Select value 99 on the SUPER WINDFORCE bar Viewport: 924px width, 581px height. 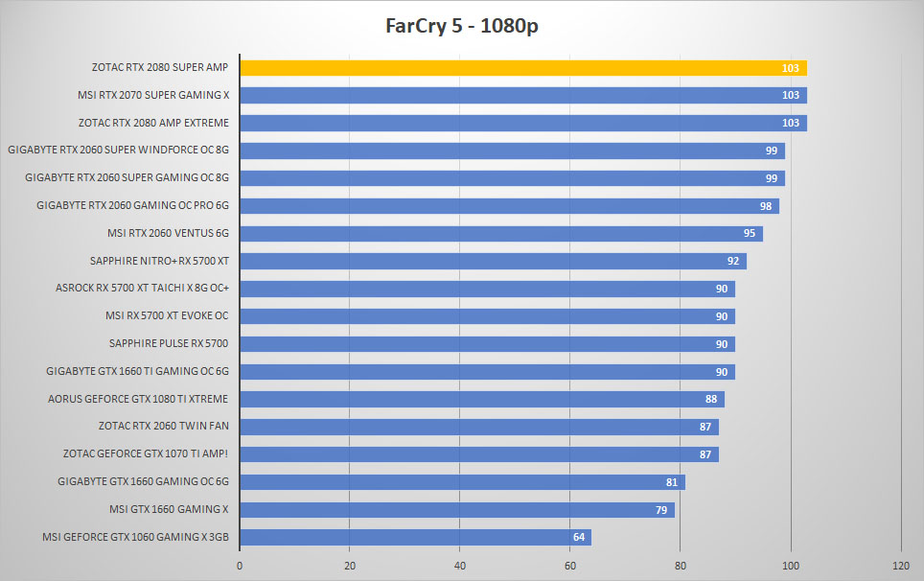tap(772, 151)
